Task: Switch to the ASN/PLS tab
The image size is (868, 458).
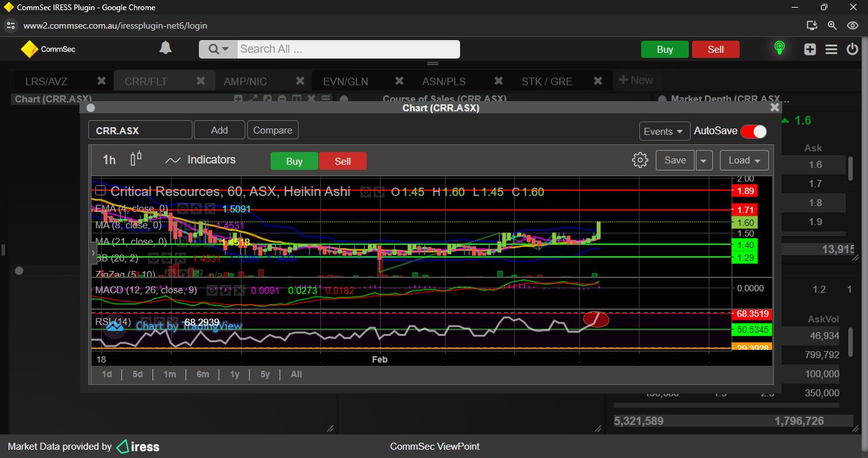Action: tap(444, 81)
